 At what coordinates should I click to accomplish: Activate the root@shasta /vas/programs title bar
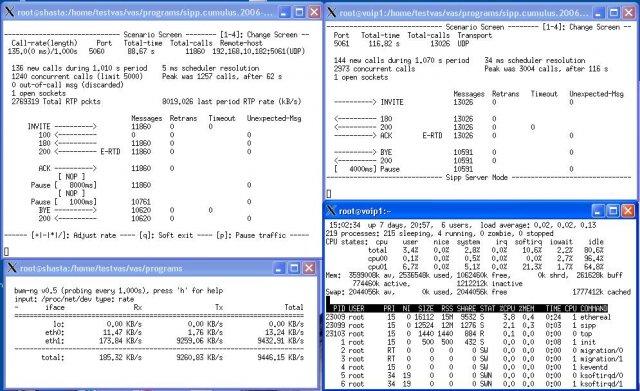pyautogui.click(x=101, y=268)
